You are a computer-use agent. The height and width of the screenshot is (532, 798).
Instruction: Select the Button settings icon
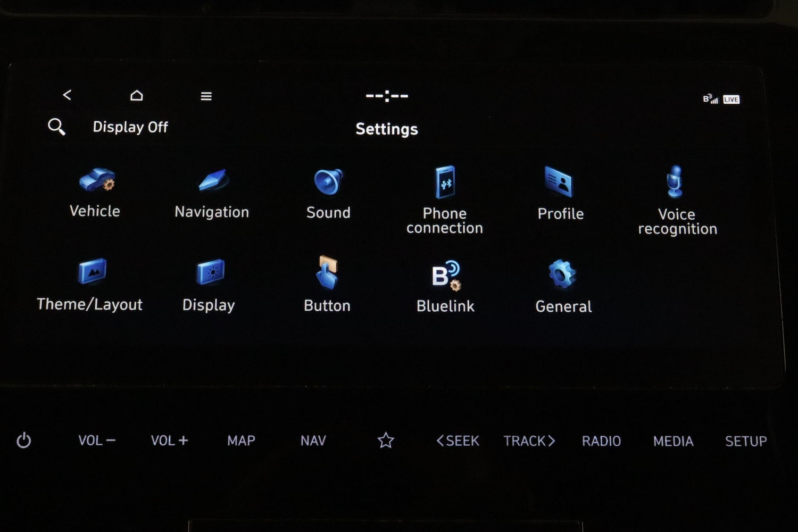click(x=327, y=272)
